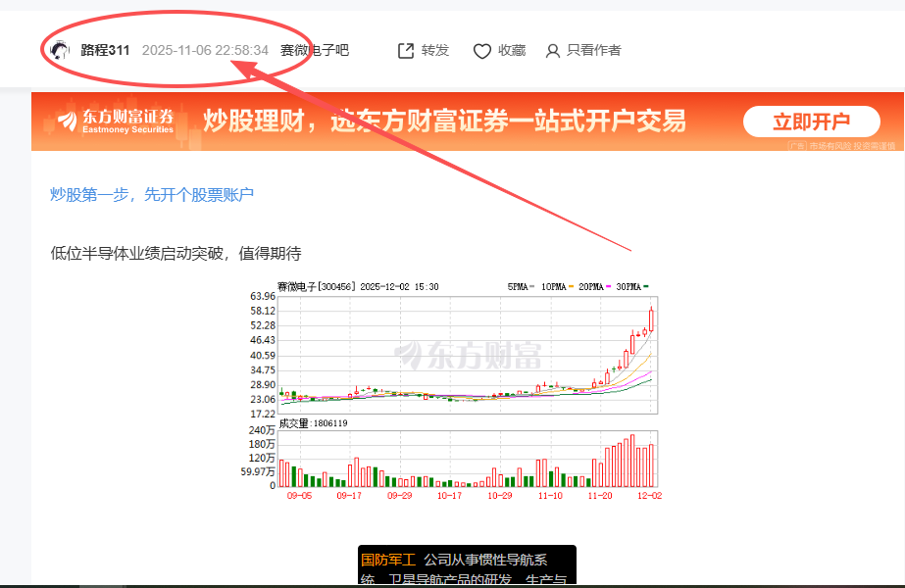The width and height of the screenshot is (905, 588).
Task: Click the 30PMA legend entry
Action: coord(632,287)
